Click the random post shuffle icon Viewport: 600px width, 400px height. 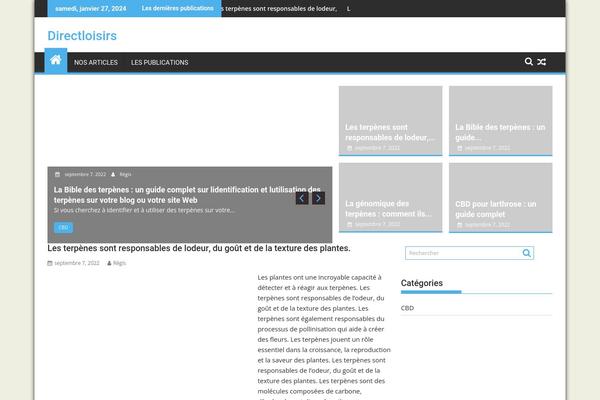coord(541,62)
